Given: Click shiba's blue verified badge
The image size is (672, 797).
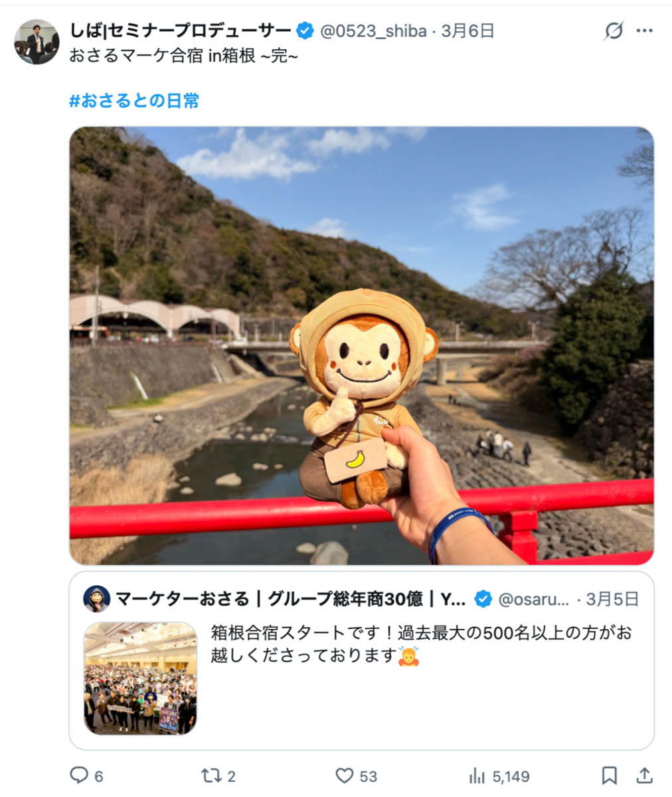Looking at the screenshot, I should coord(305,31).
